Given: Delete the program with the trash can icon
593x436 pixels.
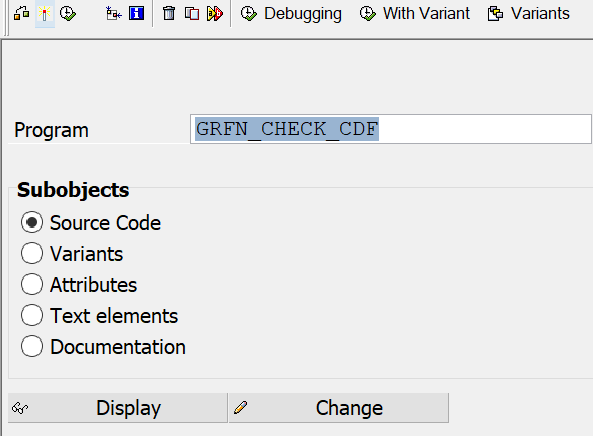Looking at the screenshot, I should pyautogui.click(x=169, y=14).
